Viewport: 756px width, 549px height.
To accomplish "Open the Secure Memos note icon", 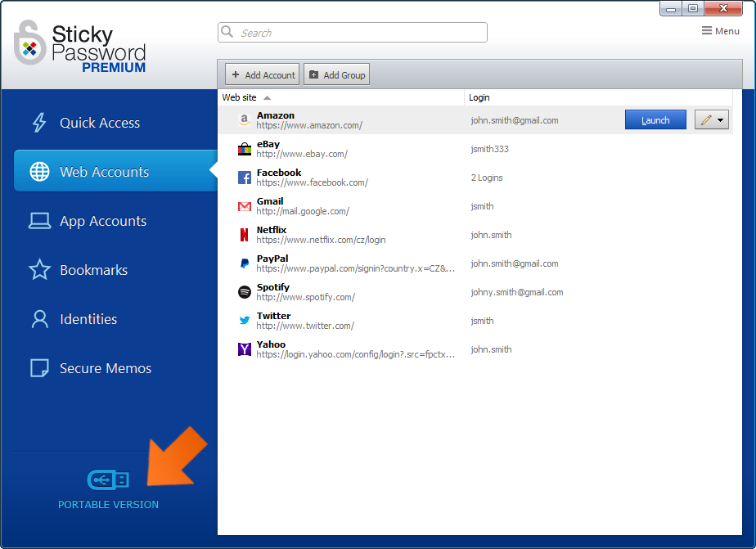I will click(x=39, y=367).
